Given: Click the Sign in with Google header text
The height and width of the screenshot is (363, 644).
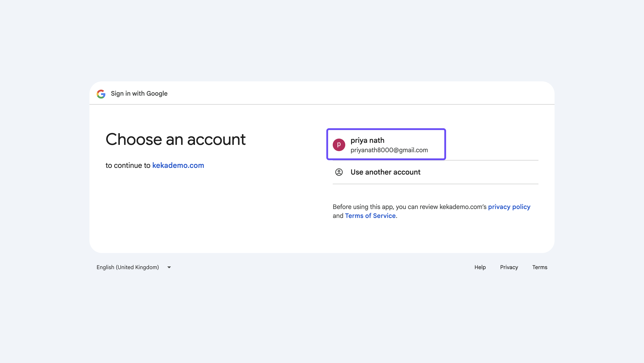Looking at the screenshot, I should 139,94.
